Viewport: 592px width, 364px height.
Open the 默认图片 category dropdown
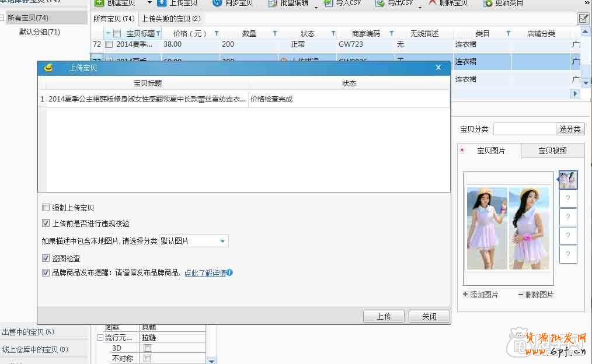222,241
